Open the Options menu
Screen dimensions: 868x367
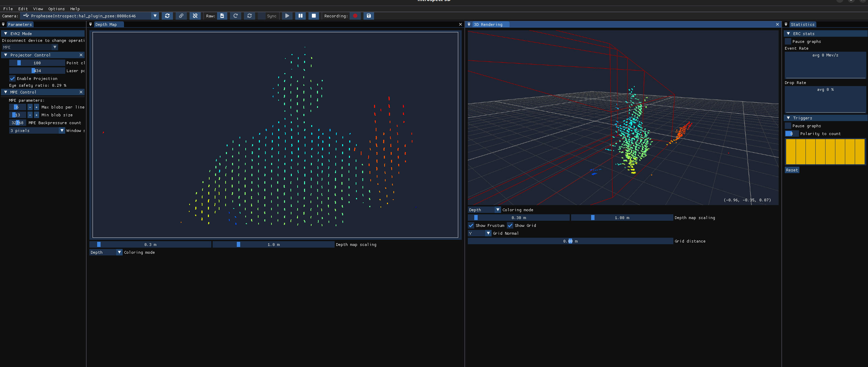(x=56, y=9)
